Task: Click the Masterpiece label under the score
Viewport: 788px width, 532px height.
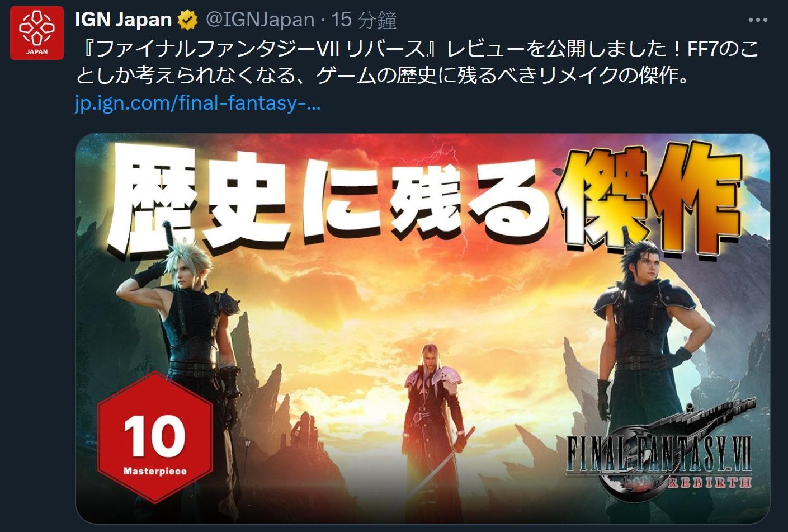Action: [155, 471]
